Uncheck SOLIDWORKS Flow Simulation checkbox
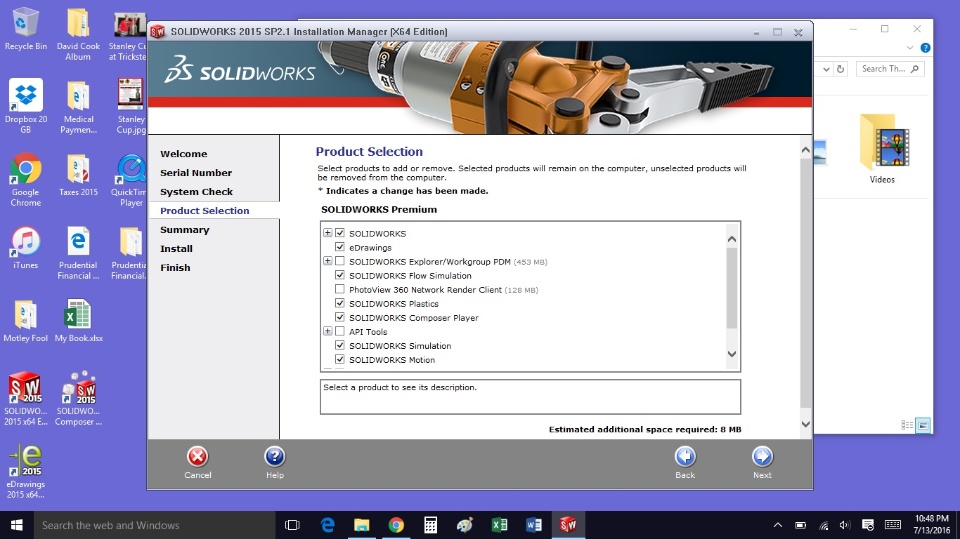Screen dimensions: 960x539 pyautogui.click(x=340, y=275)
